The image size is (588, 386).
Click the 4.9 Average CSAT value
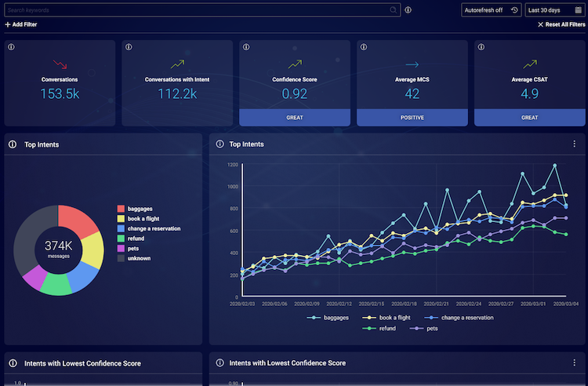pyautogui.click(x=529, y=94)
